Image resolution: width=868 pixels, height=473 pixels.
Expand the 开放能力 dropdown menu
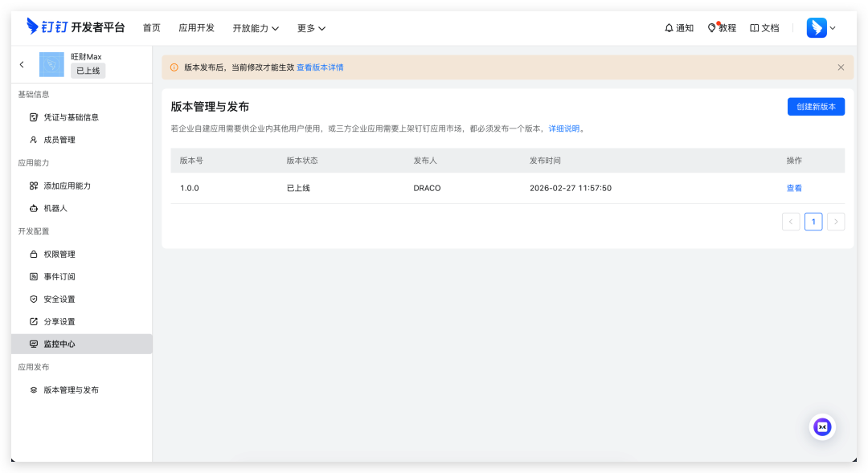pyautogui.click(x=256, y=28)
